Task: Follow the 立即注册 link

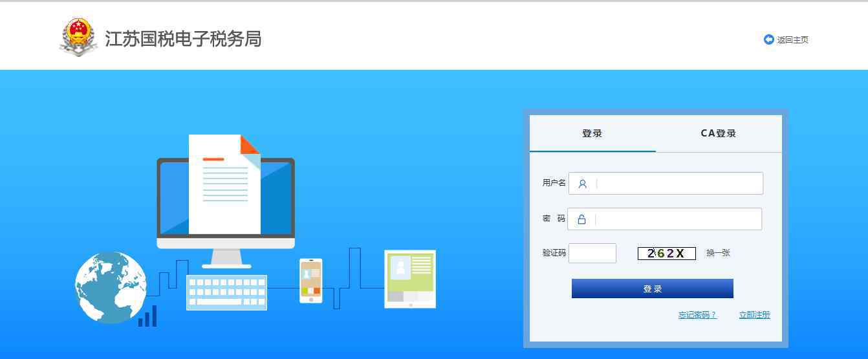Action: click(754, 315)
